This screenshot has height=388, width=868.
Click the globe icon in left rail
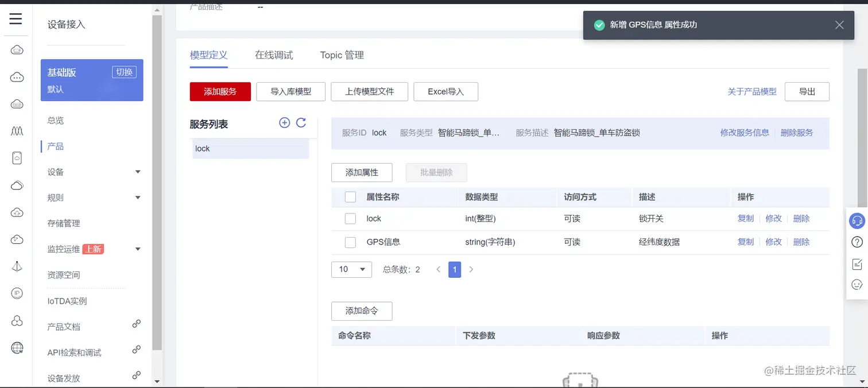pos(17,348)
